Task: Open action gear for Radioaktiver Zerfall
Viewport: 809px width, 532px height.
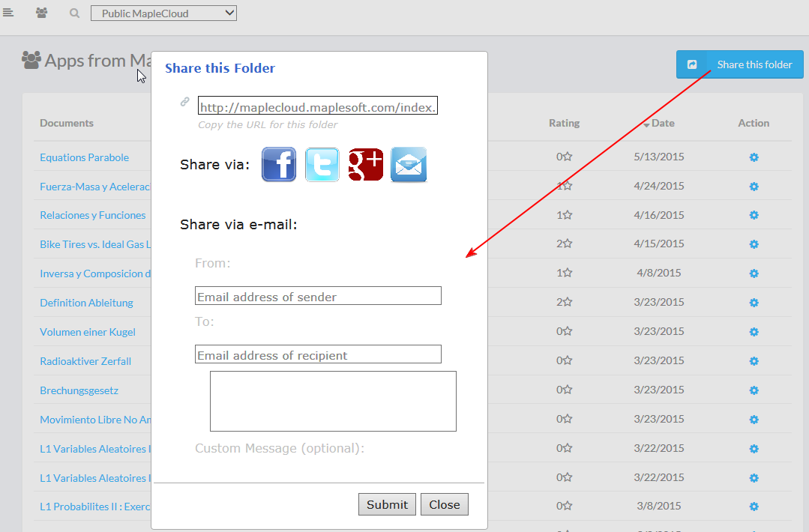Action: click(754, 361)
